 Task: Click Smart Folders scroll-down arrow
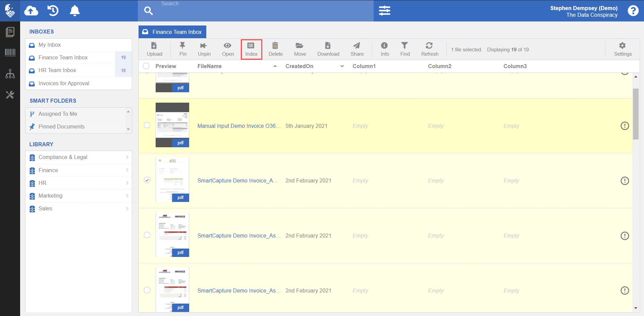(128, 129)
